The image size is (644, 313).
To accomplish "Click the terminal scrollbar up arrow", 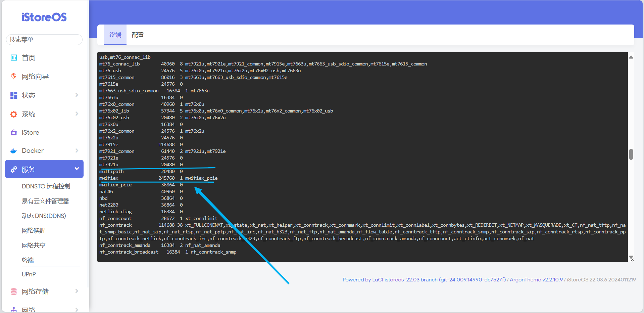I will (x=631, y=57).
